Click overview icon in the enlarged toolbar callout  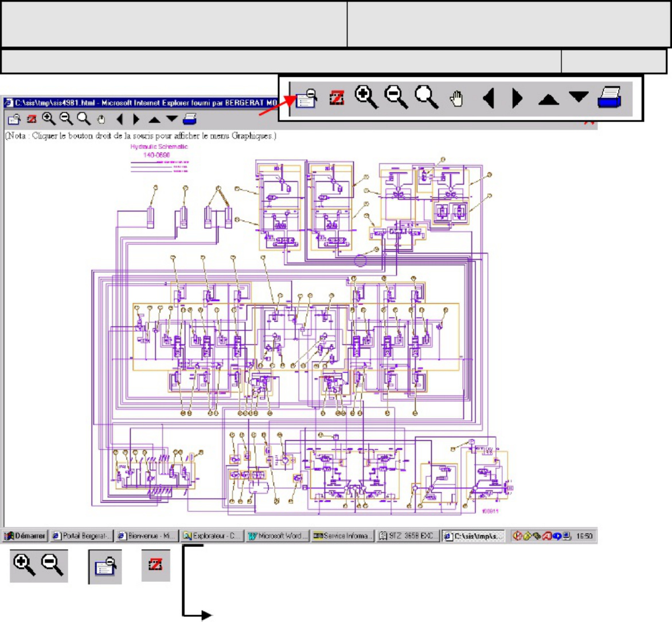(x=306, y=99)
